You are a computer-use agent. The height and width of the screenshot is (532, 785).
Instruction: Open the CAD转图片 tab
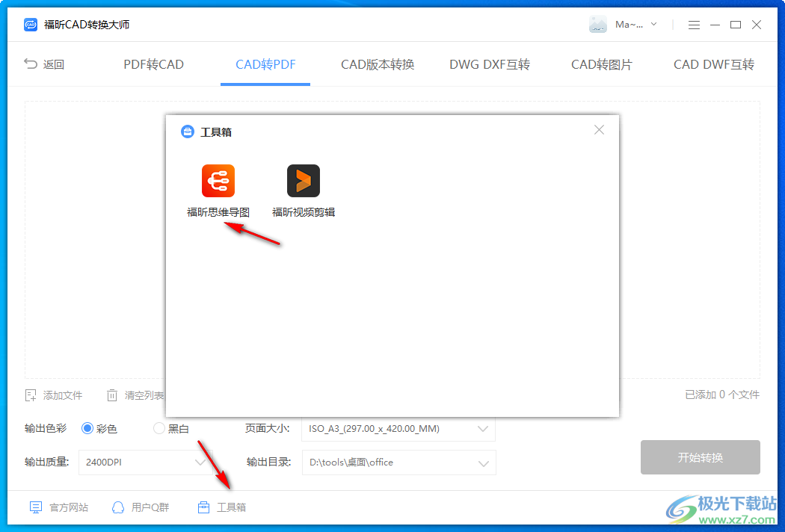click(x=602, y=64)
